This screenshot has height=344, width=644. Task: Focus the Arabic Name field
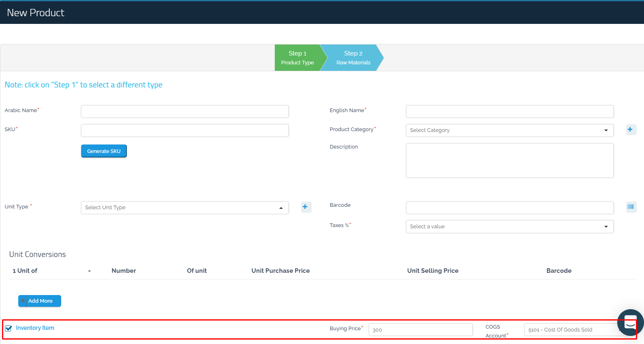[x=184, y=111]
